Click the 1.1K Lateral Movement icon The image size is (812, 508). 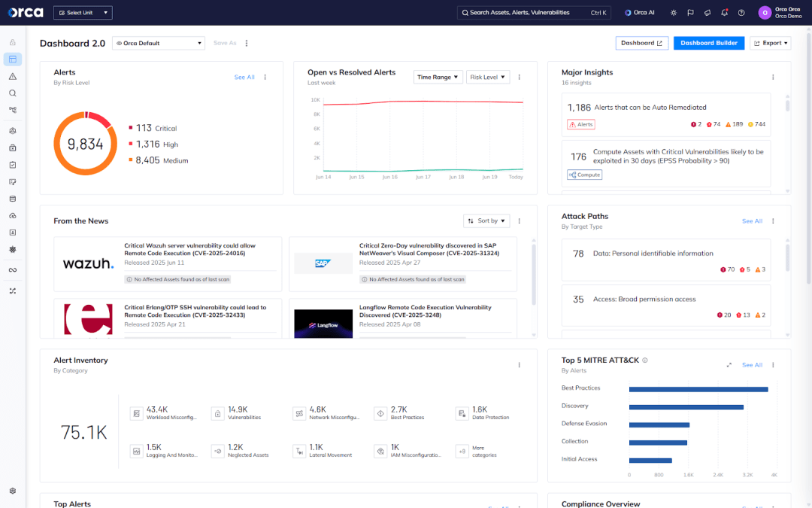click(298, 452)
